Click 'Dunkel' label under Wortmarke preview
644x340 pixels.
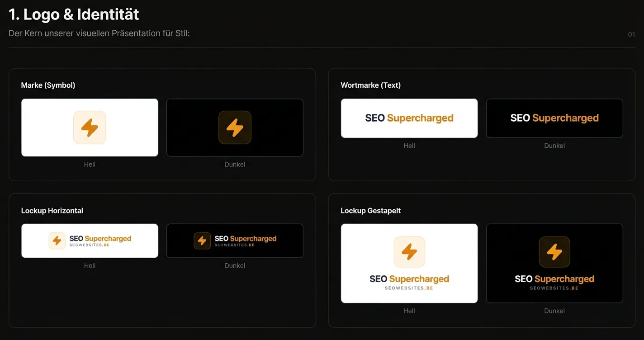[554, 146]
